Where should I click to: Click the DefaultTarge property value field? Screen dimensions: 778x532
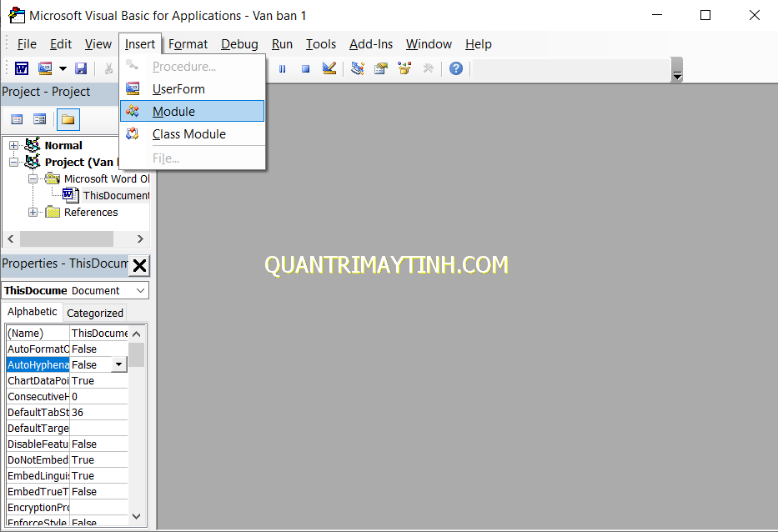pos(98,429)
